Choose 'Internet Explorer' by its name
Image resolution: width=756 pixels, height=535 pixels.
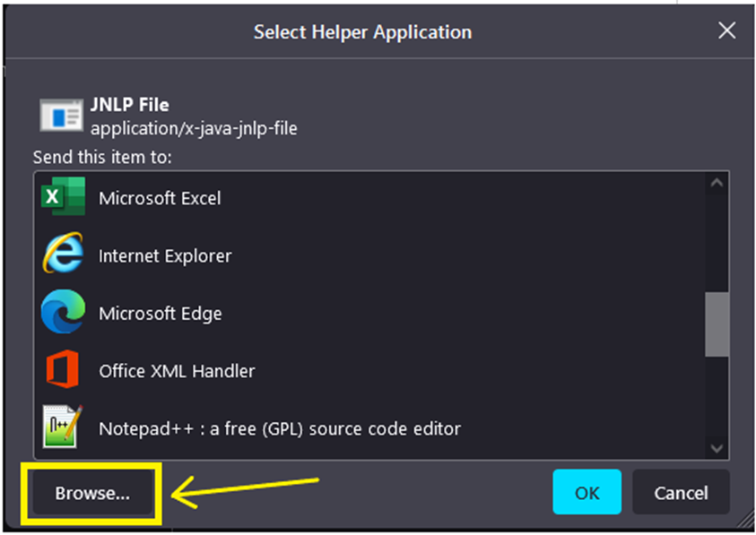point(165,256)
